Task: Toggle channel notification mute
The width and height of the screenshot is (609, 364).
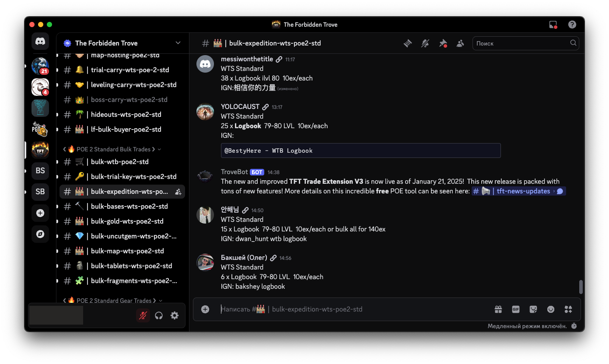Action: [x=425, y=43]
